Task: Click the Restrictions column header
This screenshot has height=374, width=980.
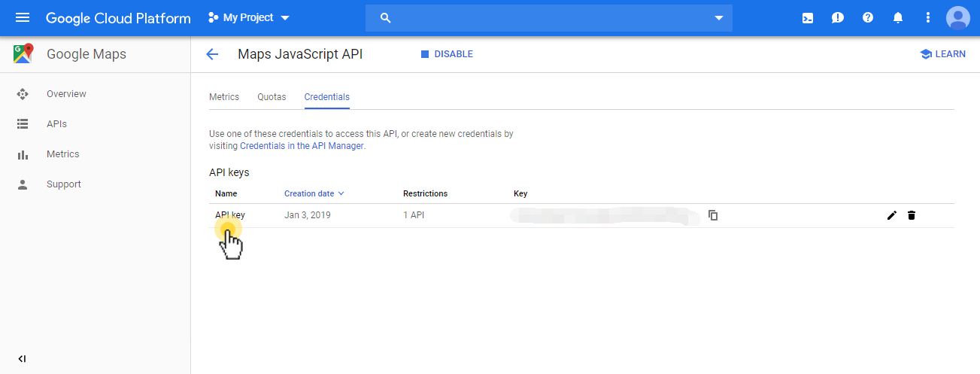Action: 425,193
